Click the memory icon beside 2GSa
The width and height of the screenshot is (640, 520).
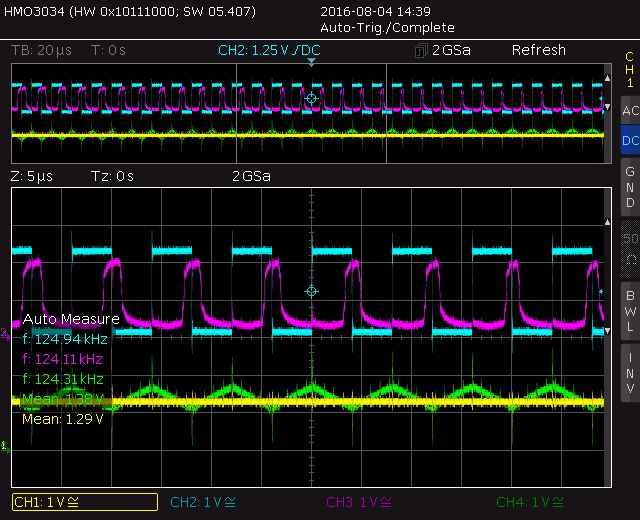click(x=421, y=50)
